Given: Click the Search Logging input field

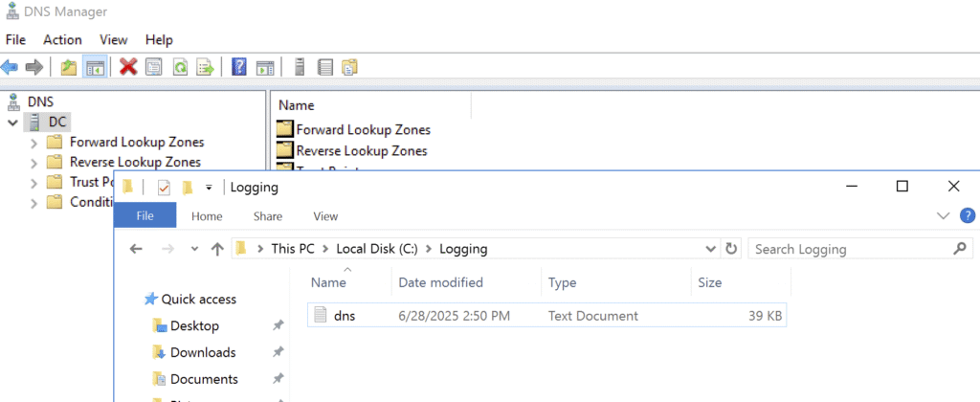Looking at the screenshot, I should pos(847,249).
